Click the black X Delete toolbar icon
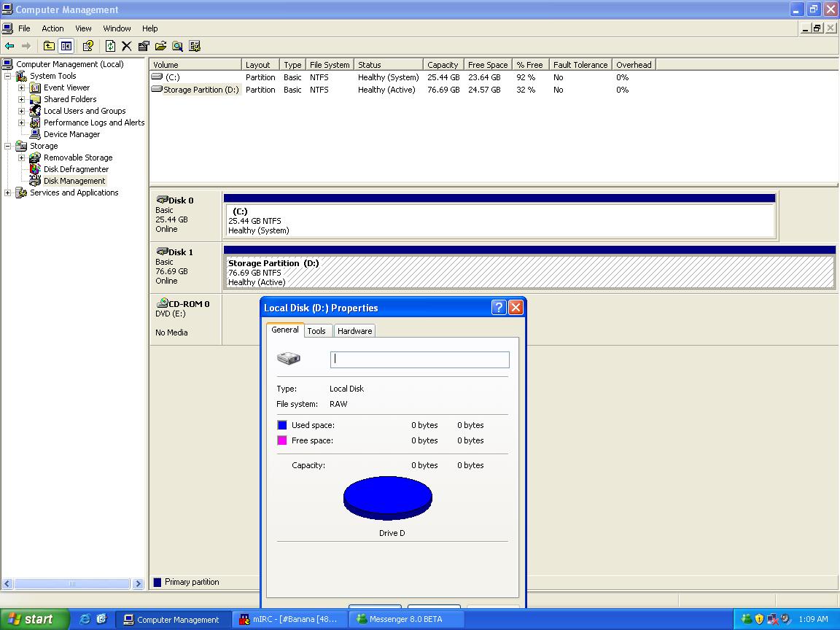This screenshot has width=840, height=630. click(126, 46)
